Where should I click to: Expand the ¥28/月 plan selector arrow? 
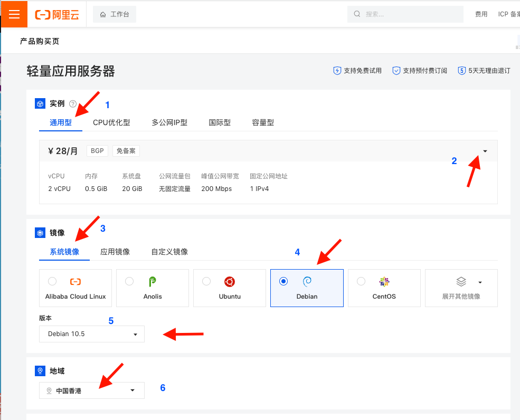point(485,151)
